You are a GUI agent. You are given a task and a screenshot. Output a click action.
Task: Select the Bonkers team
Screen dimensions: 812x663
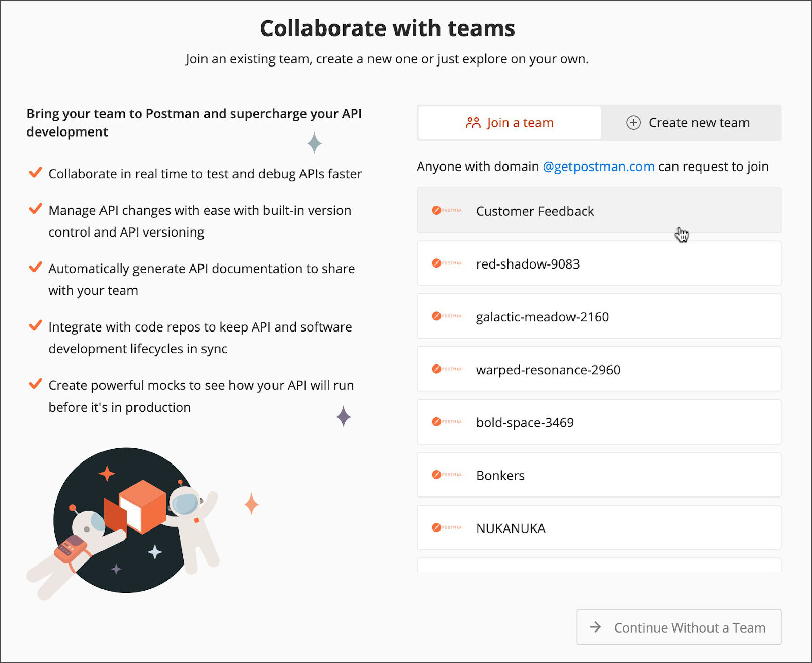599,475
